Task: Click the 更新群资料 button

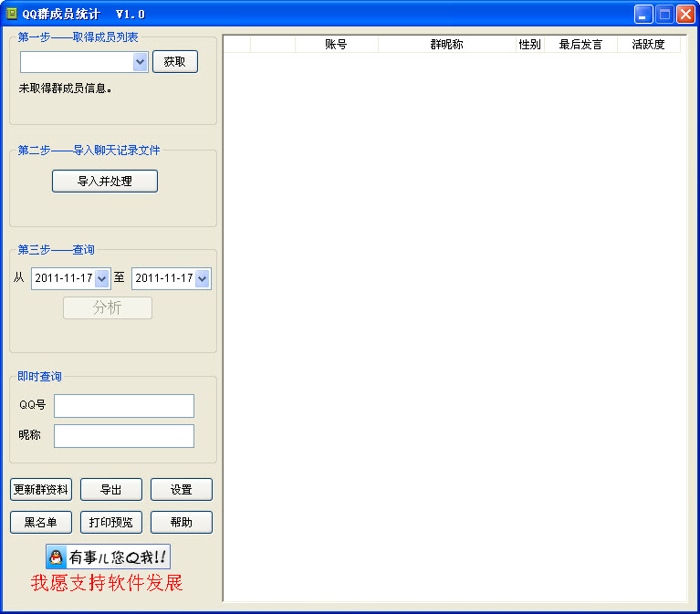Action: (41, 490)
